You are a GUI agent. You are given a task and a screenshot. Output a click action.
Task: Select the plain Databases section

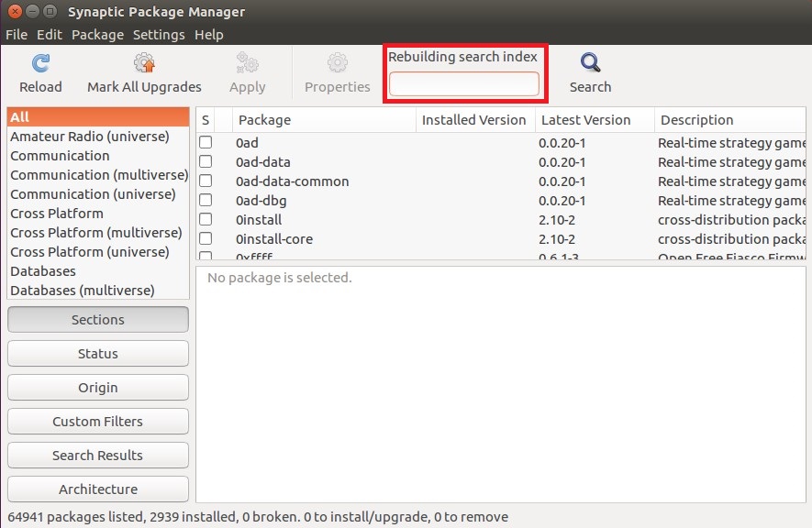[x=98, y=271]
